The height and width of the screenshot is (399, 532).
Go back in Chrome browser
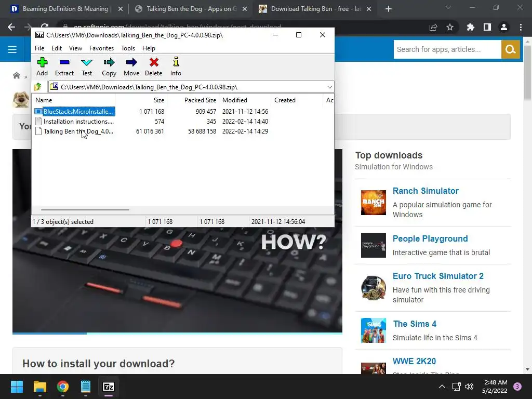11,27
